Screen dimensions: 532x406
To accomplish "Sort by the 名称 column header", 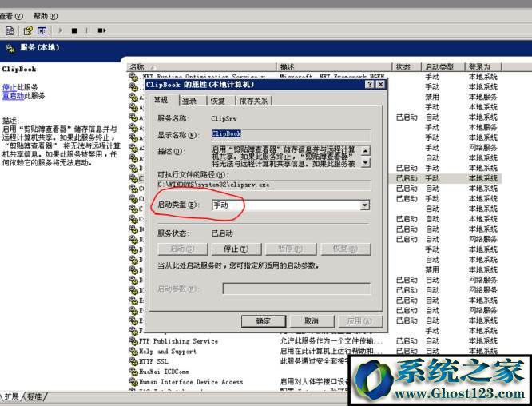I will coord(202,67).
